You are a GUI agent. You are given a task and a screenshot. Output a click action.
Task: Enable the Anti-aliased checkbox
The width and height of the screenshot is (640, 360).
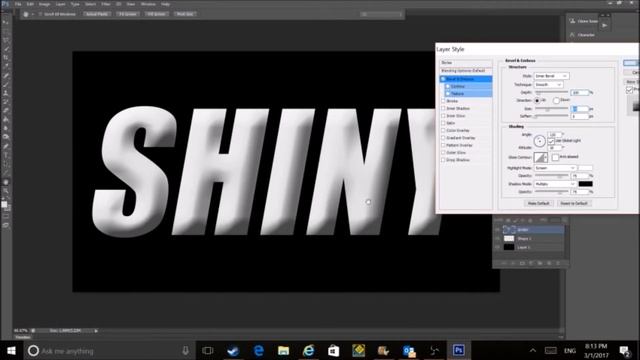coord(556,157)
